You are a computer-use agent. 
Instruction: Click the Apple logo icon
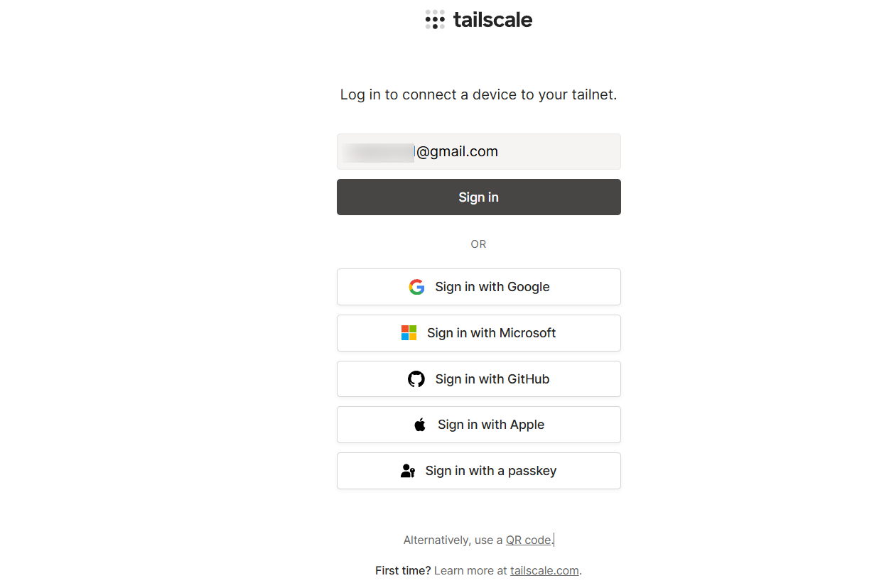pos(420,425)
